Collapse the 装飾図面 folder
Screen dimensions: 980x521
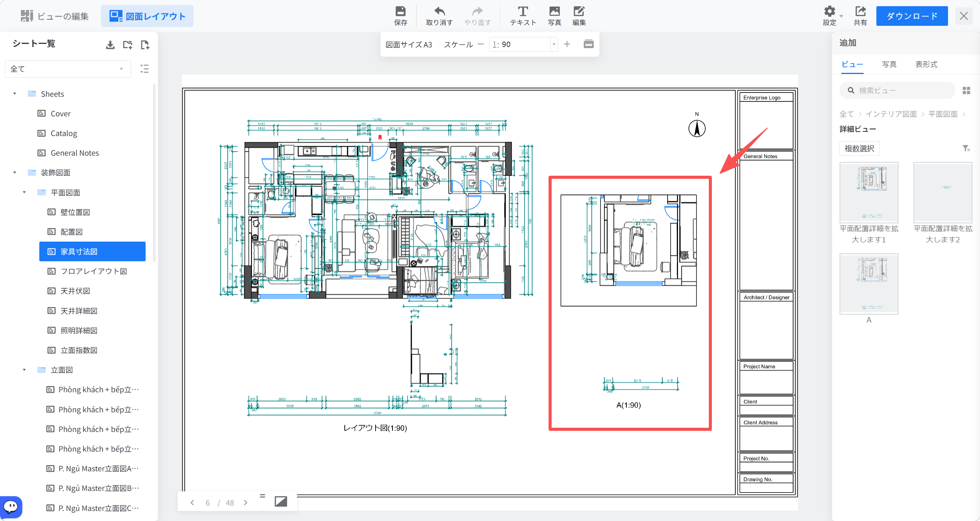[x=15, y=172]
